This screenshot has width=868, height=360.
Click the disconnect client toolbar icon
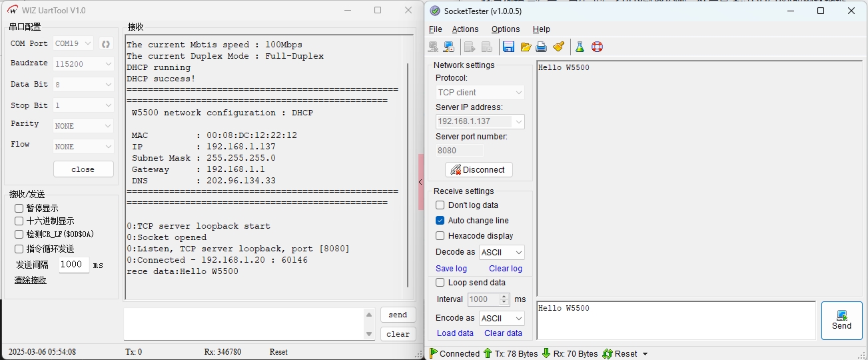(449, 47)
